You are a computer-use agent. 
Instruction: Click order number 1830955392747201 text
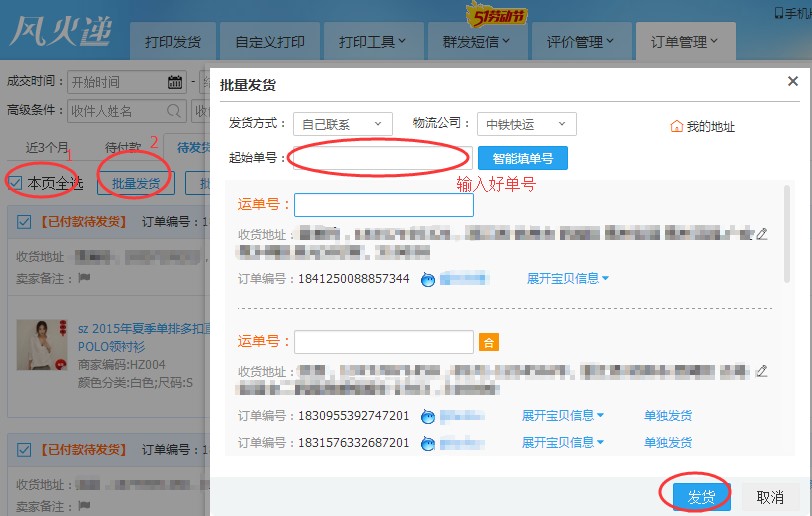(354, 415)
